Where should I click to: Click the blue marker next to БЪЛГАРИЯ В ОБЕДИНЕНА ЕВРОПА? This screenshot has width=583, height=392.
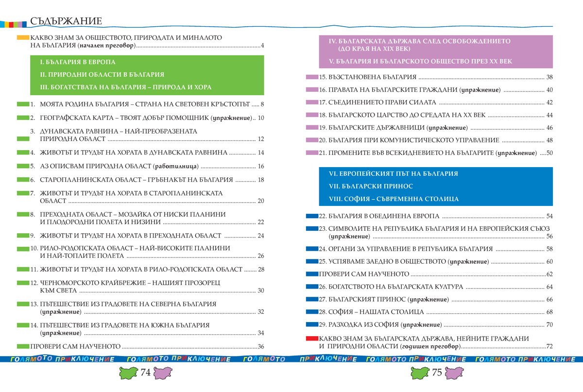click(311, 216)
